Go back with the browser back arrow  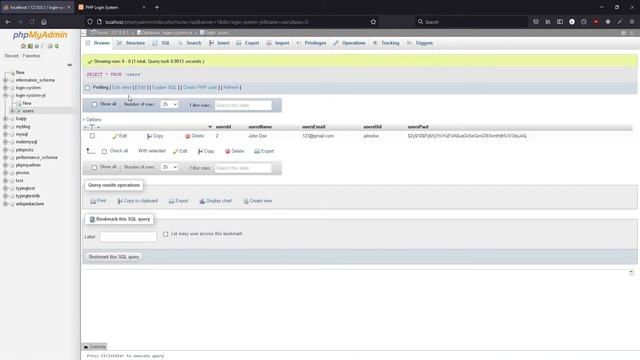(x=8, y=22)
